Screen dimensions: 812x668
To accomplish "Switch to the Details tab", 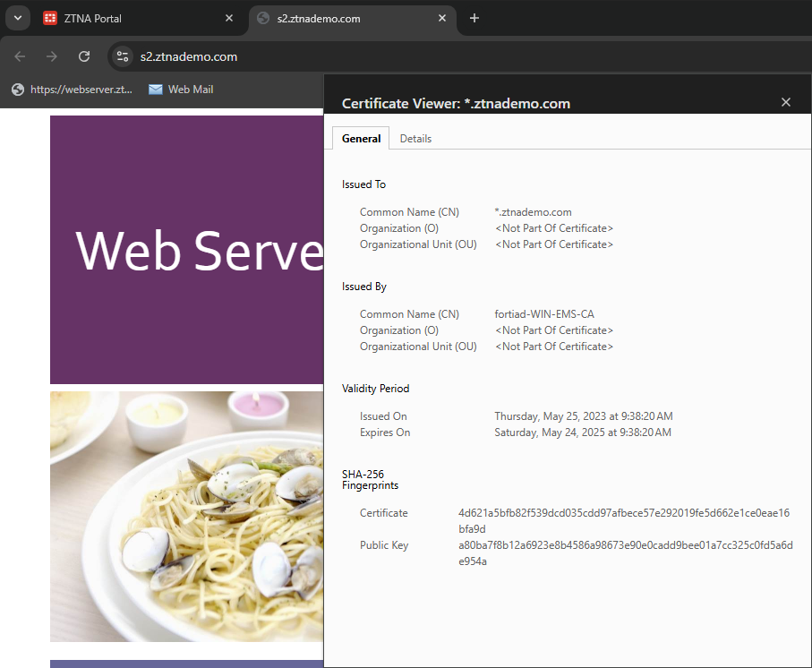I will (415, 138).
